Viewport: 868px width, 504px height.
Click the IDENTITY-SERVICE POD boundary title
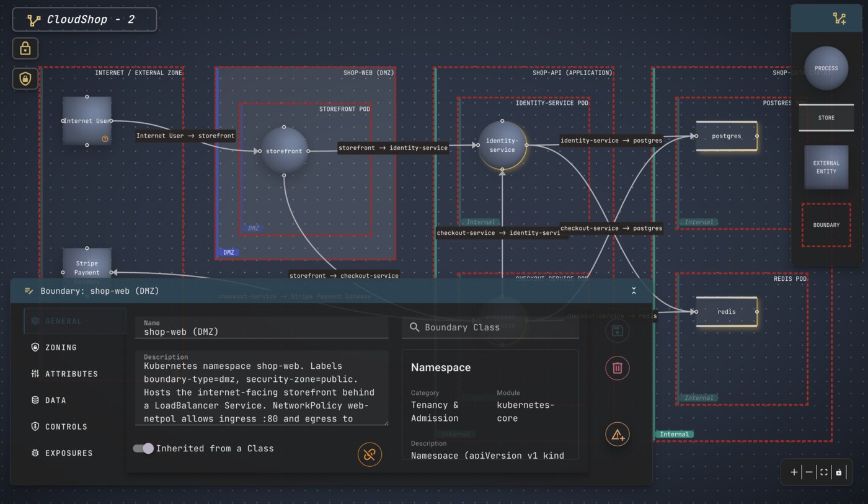click(552, 103)
